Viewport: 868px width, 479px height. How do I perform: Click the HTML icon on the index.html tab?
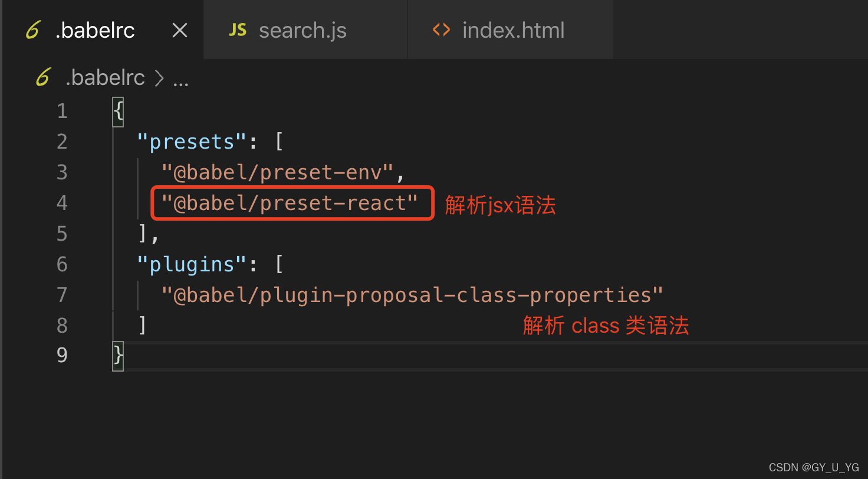(x=441, y=30)
